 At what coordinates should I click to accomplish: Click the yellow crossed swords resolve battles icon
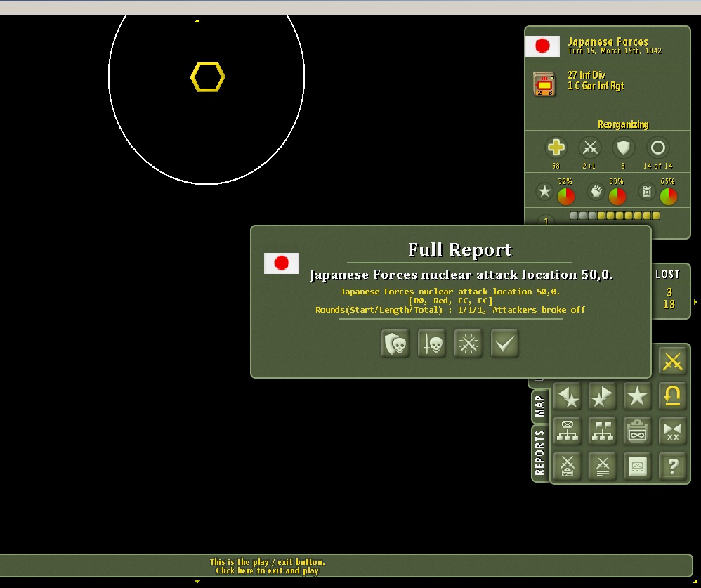tap(672, 361)
